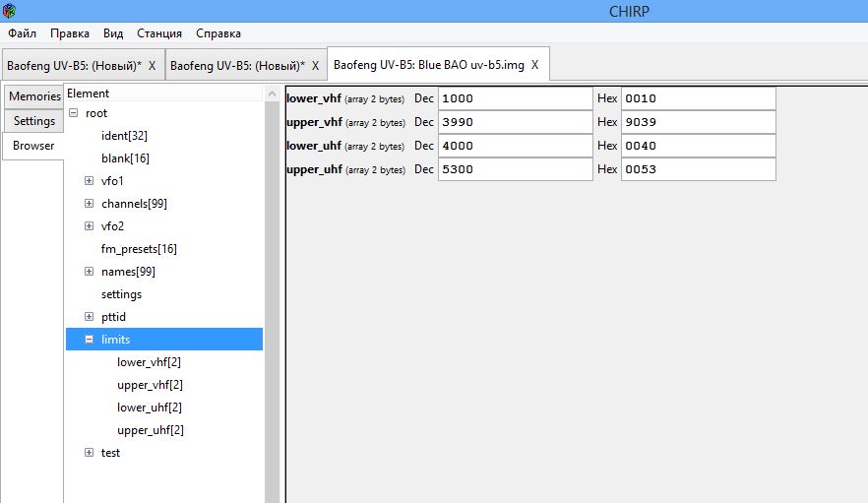Expand the test node
Viewport: 868px width, 503px height.
(x=89, y=453)
